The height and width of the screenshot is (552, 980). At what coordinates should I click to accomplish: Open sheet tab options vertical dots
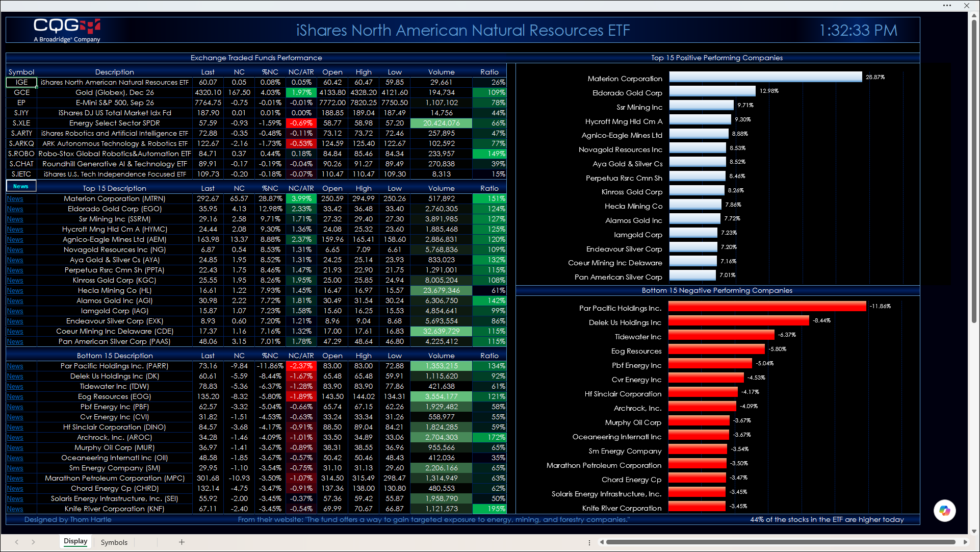coord(589,542)
